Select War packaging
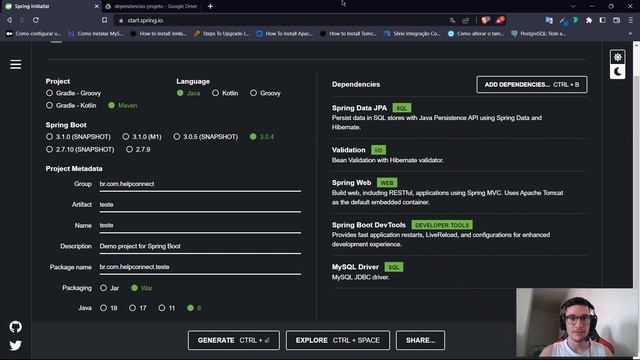This screenshot has width=640, height=360. click(142, 288)
